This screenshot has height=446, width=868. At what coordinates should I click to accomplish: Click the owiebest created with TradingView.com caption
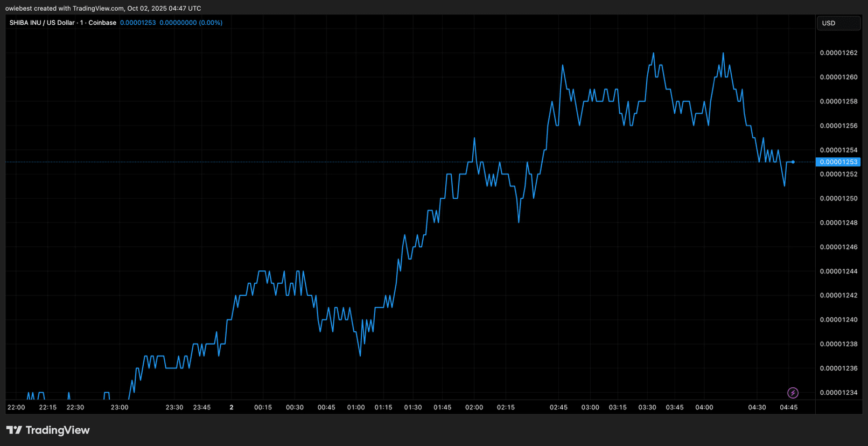point(103,9)
